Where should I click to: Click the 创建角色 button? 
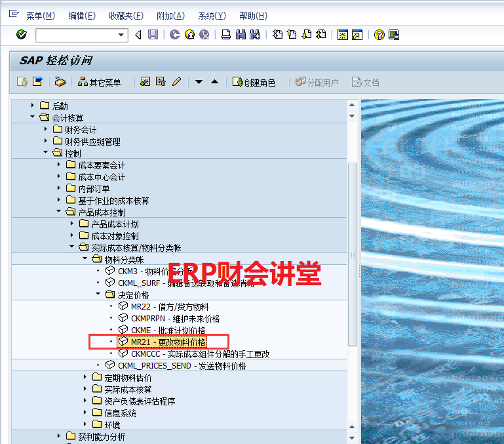point(254,82)
